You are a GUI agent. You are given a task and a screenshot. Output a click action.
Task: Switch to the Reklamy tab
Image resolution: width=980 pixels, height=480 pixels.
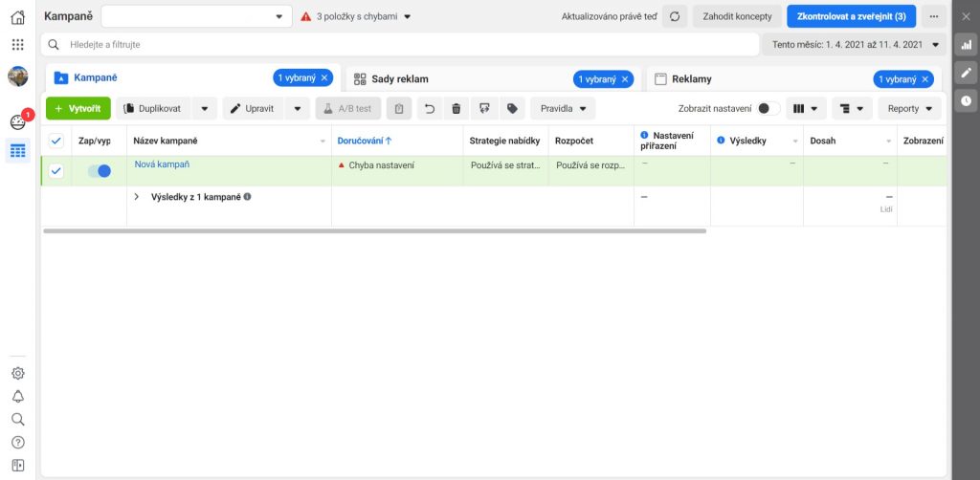tap(691, 79)
